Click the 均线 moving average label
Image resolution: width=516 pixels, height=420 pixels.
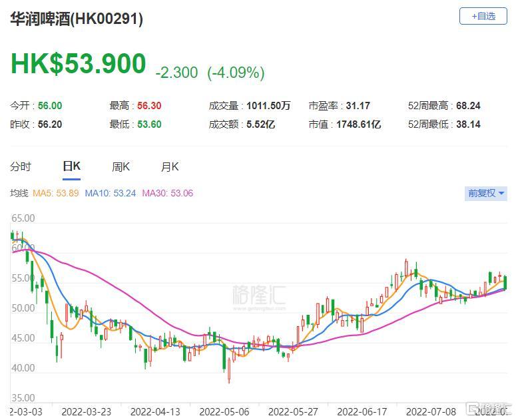point(19,193)
